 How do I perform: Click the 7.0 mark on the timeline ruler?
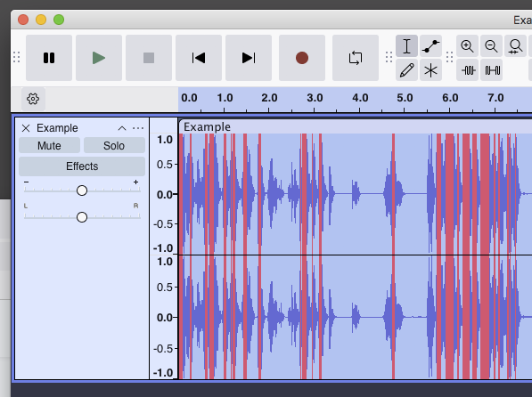[495, 98]
